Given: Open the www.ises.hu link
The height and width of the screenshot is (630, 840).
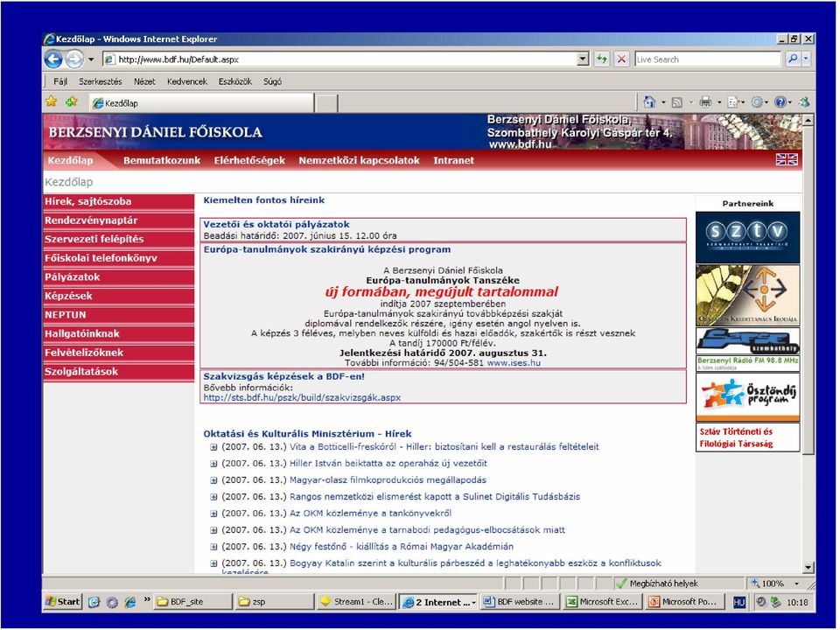Looking at the screenshot, I should point(514,362).
